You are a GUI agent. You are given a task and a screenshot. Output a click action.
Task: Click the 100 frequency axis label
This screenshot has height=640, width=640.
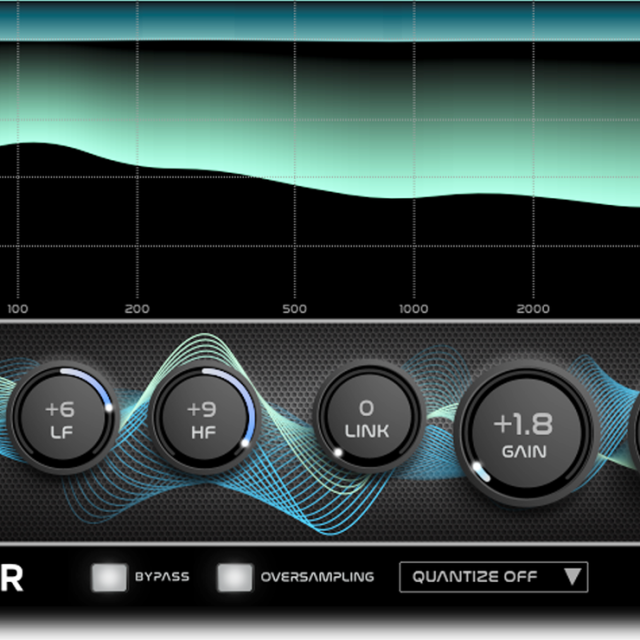(18, 309)
